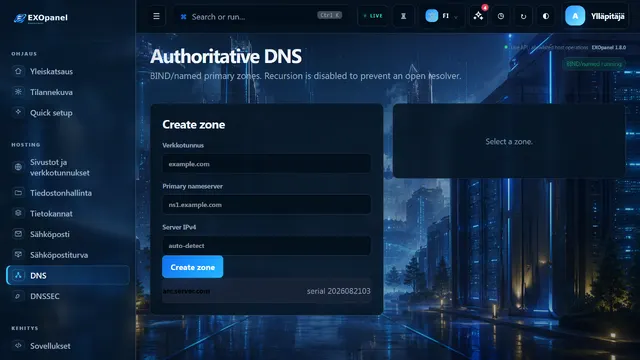Click the Quick setup sparkle icon

pyautogui.click(x=18, y=112)
